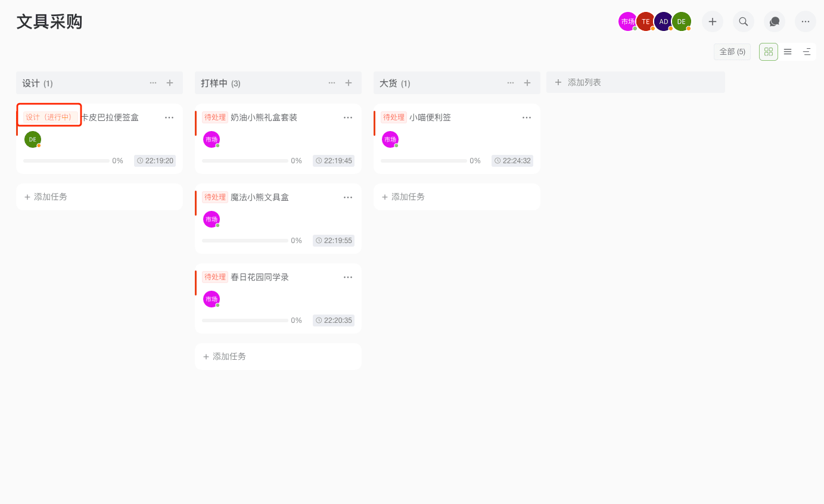Open the card menu on 魔法小熊文具盒

click(x=348, y=197)
